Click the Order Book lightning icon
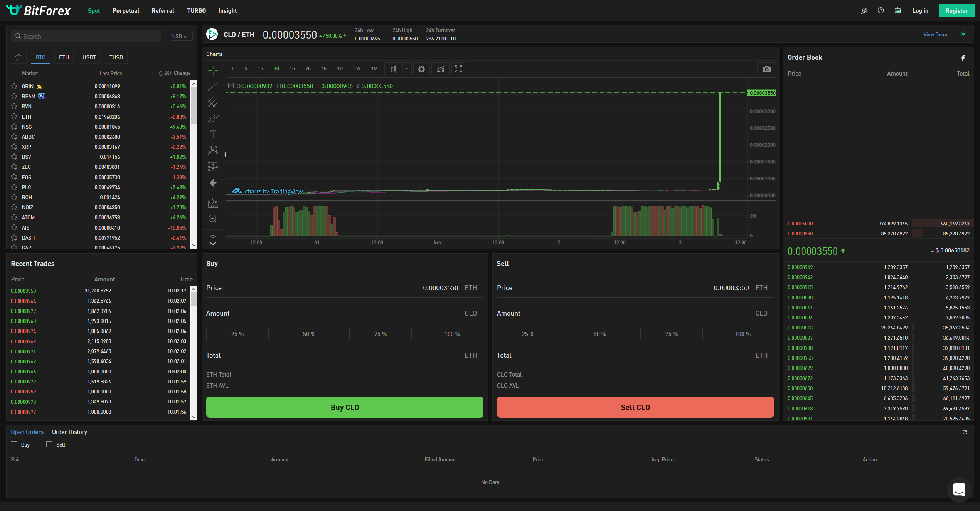Viewport: 980px width, 511px height. (963, 58)
